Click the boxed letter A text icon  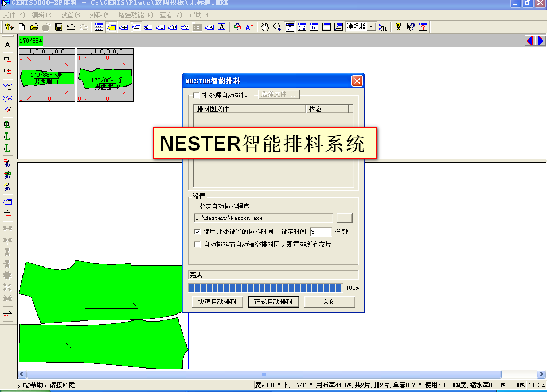[222, 27]
